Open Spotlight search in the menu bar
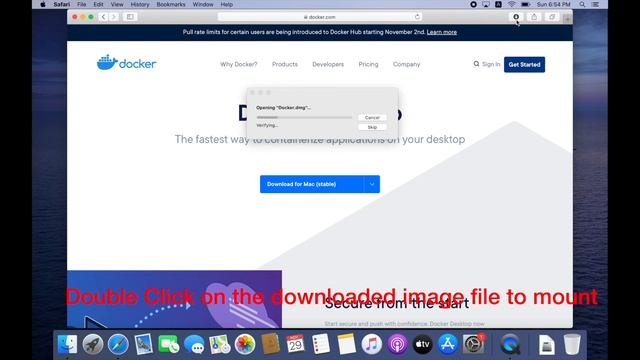Viewport: 640px width, 360px height. 582,4
